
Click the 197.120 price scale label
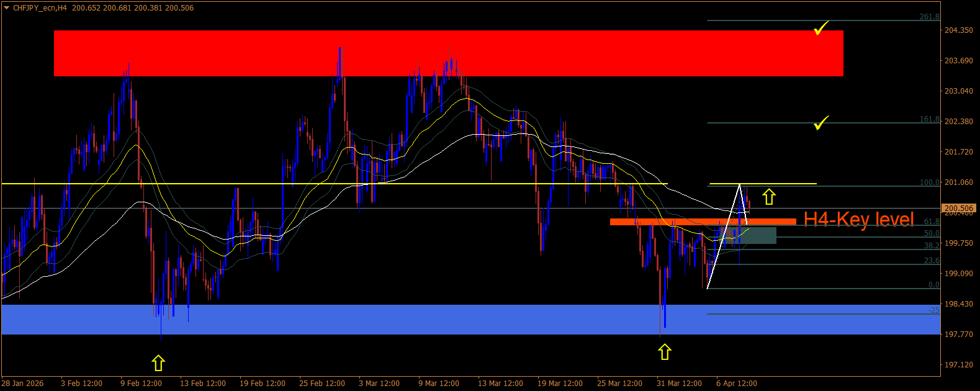959,364
